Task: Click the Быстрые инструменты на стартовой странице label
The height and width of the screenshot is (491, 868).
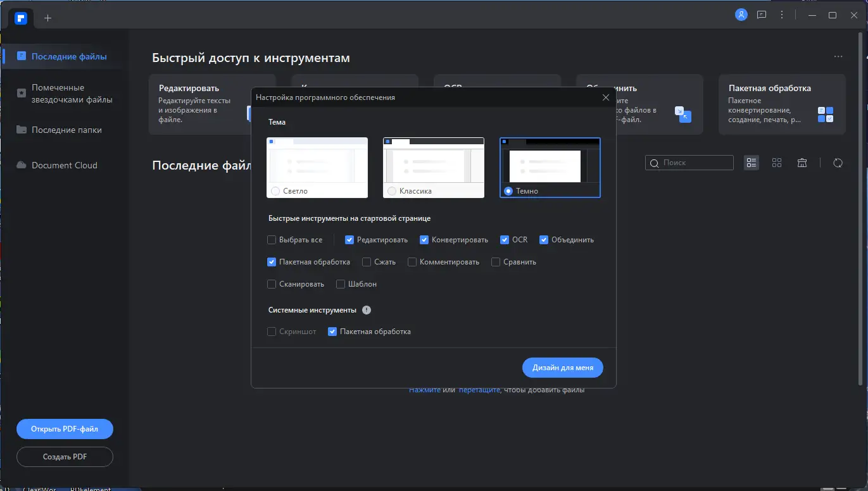Action: (x=349, y=218)
